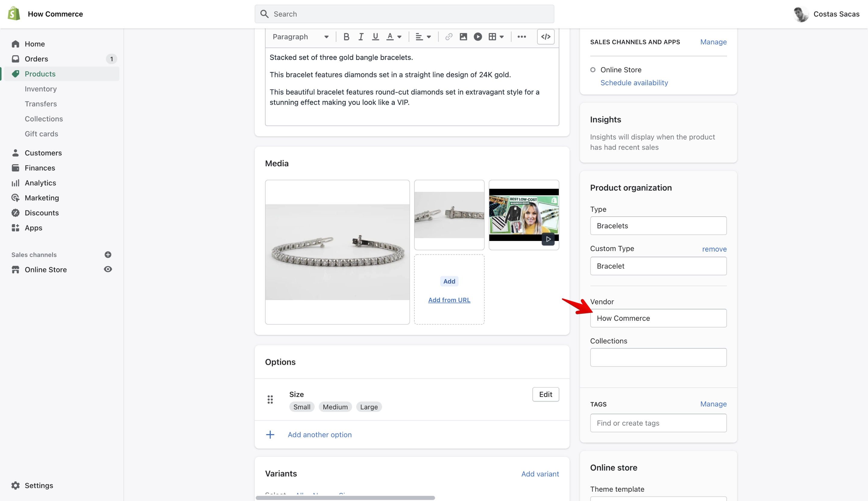
Task: Add a sales channel plus icon
Action: click(108, 255)
